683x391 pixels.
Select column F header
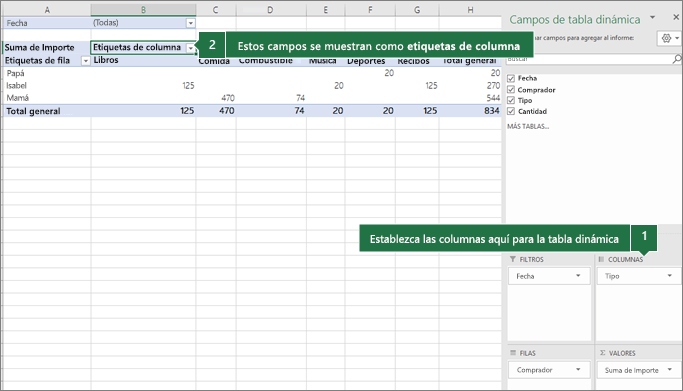click(x=370, y=10)
